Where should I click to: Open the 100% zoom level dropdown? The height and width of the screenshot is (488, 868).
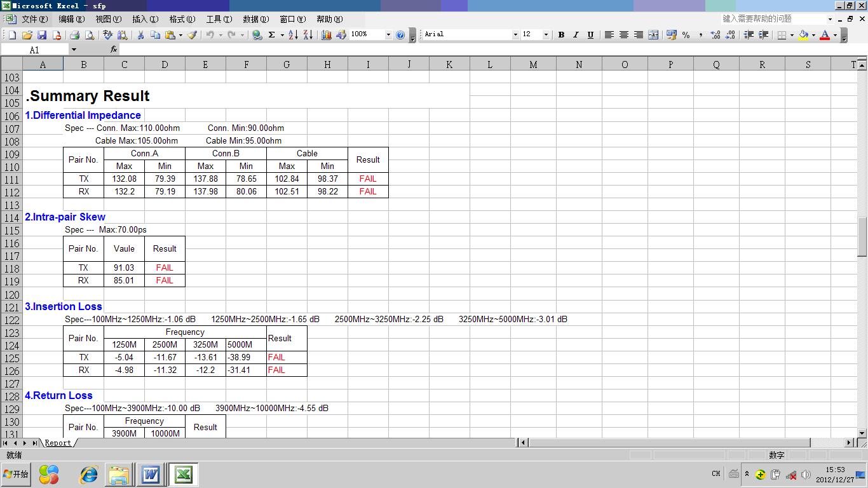tap(388, 35)
